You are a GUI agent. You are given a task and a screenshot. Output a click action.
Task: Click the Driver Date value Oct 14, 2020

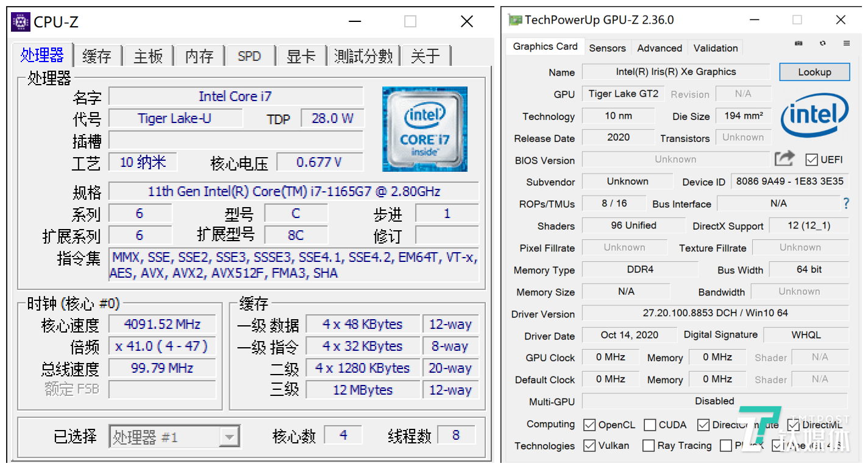click(629, 335)
